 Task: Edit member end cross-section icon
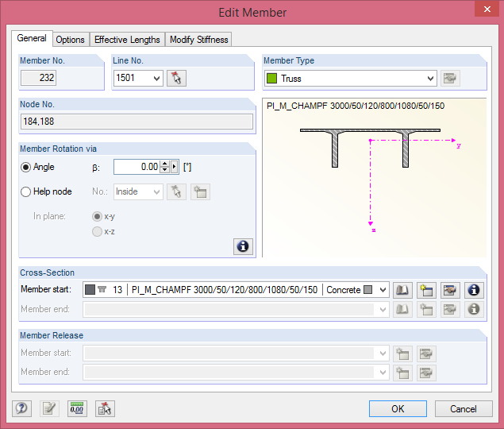click(x=450, y=310)
